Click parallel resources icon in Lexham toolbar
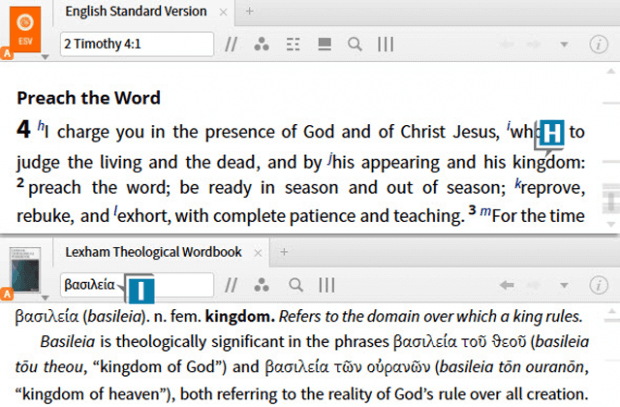Screen dimensions: 620x407 tap(231, 285)
